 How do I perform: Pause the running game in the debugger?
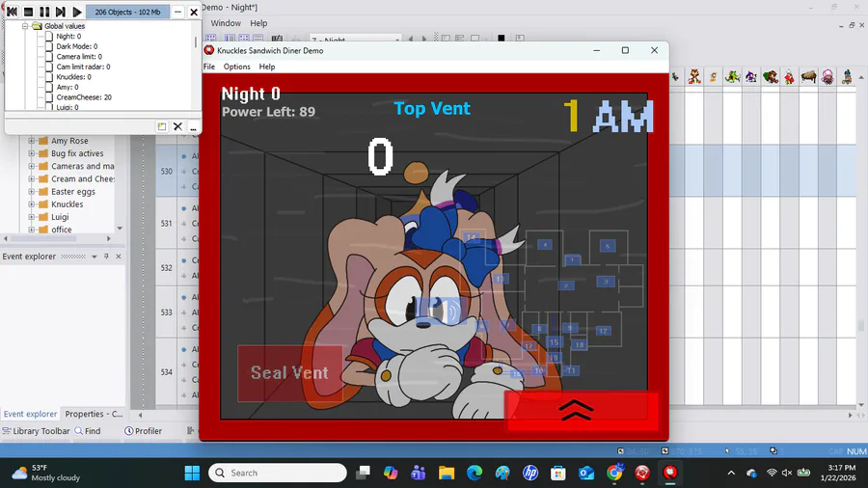(x=44, y=12)
